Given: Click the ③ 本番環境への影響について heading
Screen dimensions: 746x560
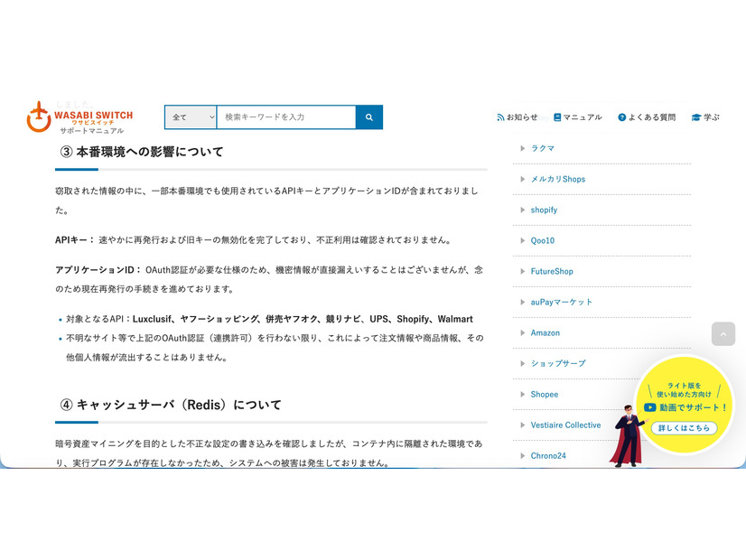Looking at the screenshot, I should coord(141,152).
